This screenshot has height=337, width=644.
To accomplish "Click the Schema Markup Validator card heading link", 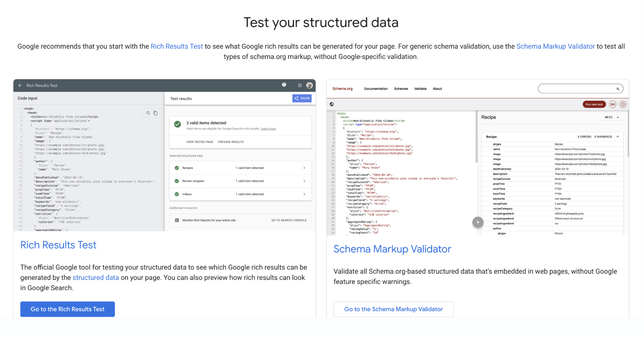I will (x=392, y=249).
